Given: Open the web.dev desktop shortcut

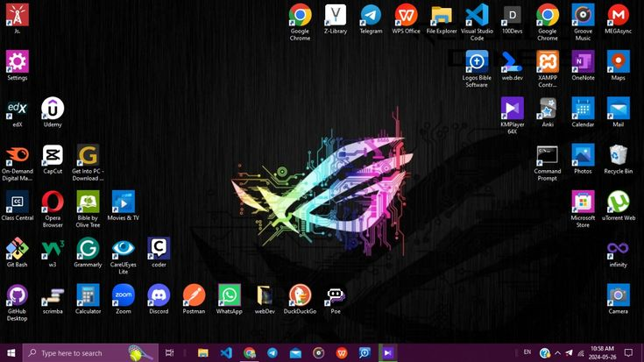Looking at the screenshot, I should (x=513, y=66).
